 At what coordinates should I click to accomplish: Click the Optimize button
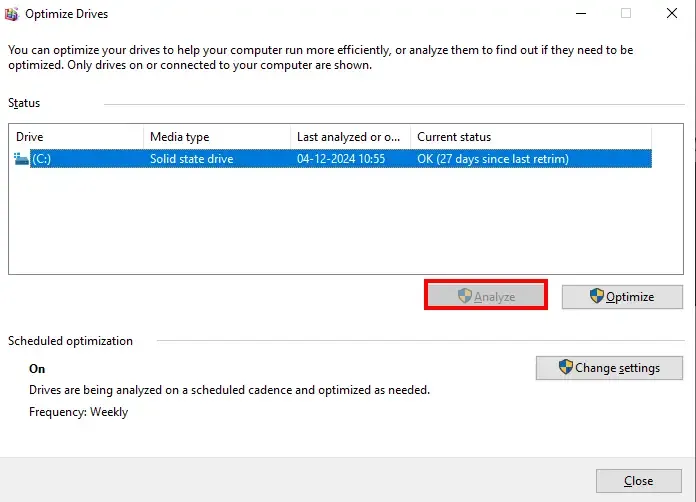point(622,296)
